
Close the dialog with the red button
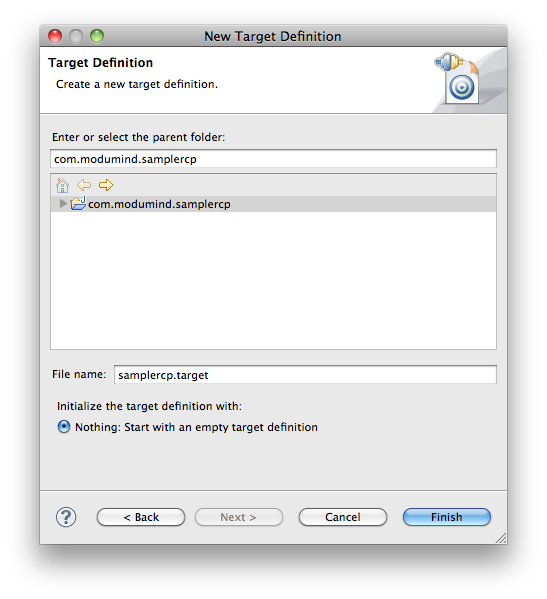click(55, 36)
